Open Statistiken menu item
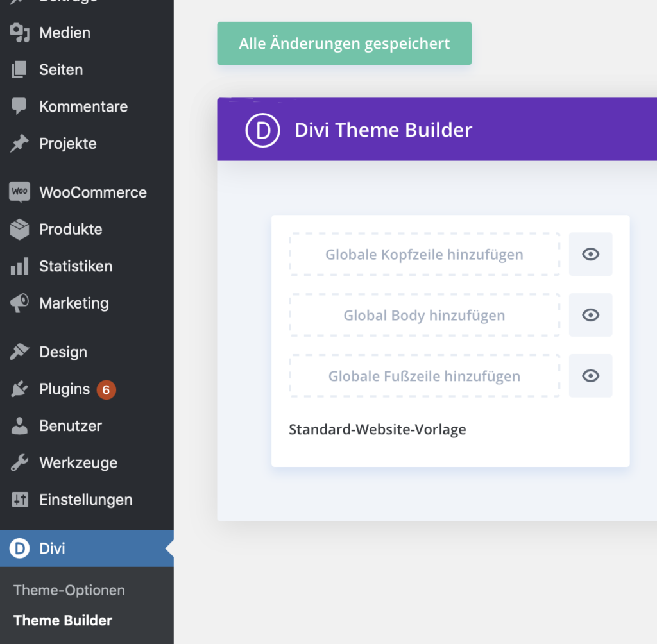 [87, 266]
